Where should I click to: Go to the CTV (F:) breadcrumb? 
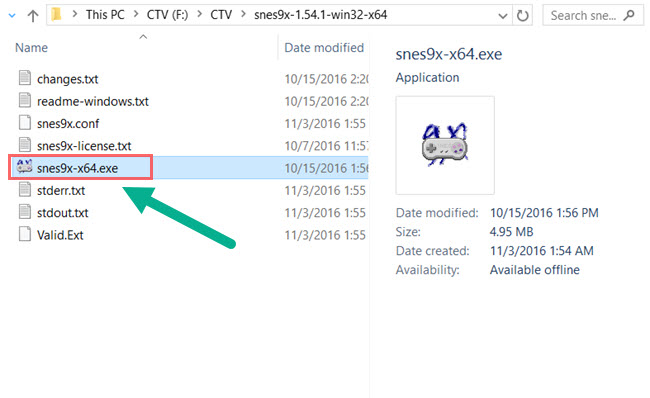coord(167,15)
